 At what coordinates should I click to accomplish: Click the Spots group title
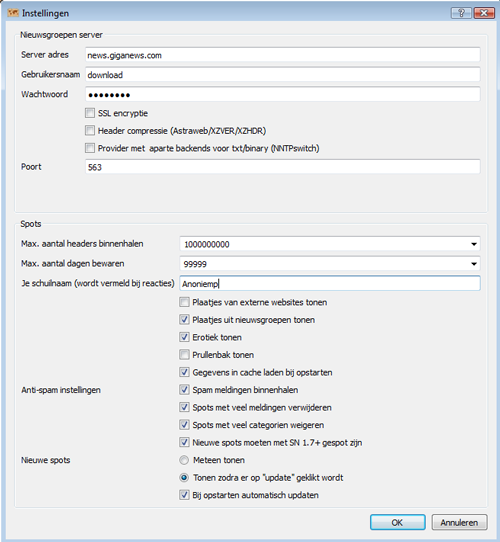click(31, 224)
